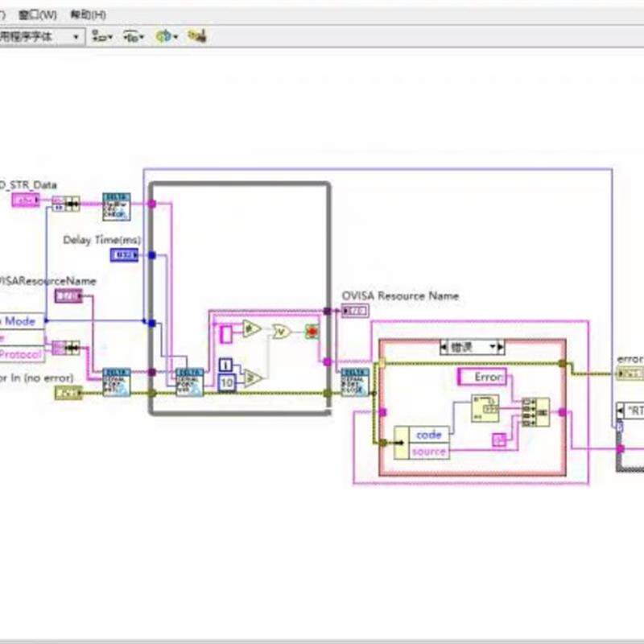
Task: Select the Format Into String node
Action: pos(485,408)
